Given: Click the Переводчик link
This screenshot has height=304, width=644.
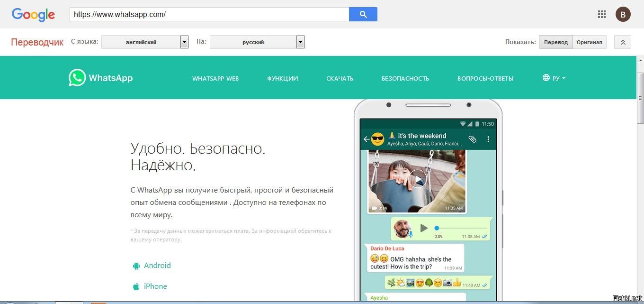Looking at the screenshot, I should [37, 42].
